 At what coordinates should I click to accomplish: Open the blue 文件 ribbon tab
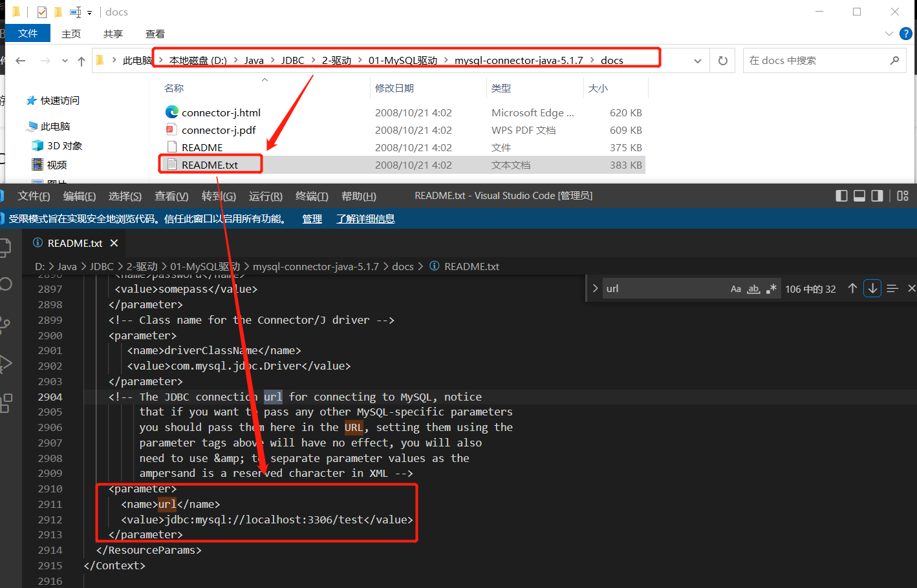point(28,34)
